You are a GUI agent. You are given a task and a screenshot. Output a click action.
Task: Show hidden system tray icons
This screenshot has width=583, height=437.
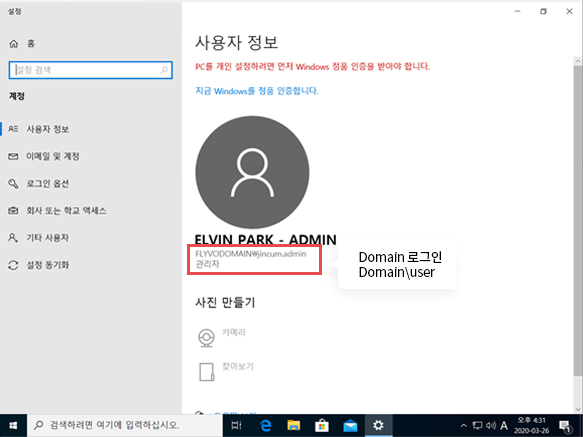[463, 425]
